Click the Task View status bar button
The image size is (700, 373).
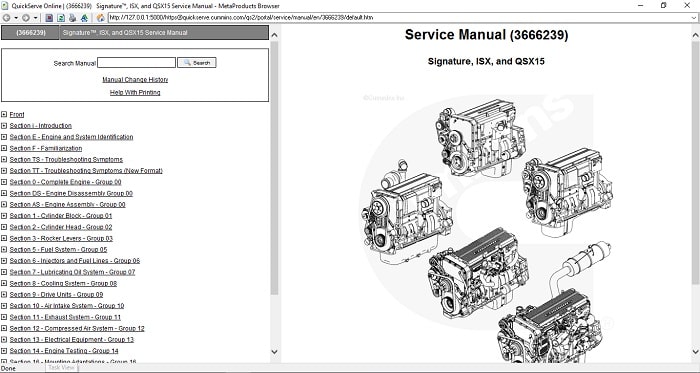point(61,368)
